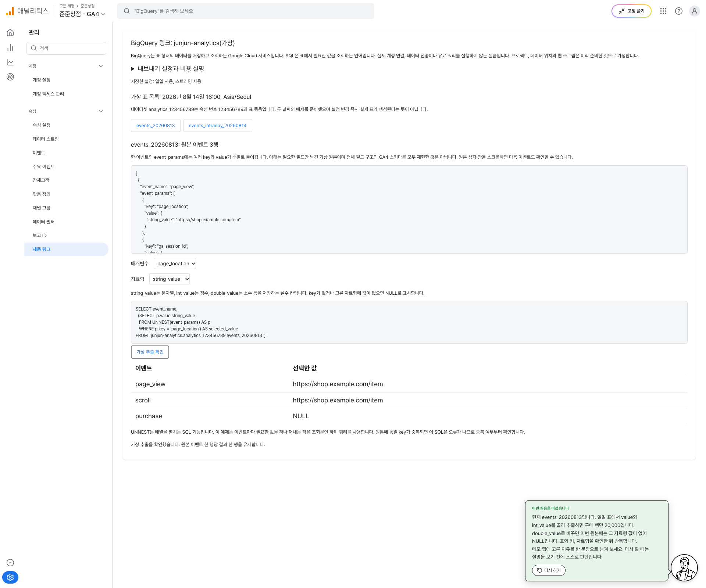Click the checkmark circle icon above gear
This screenshot has width=706, height=588.
click(10, 563)
